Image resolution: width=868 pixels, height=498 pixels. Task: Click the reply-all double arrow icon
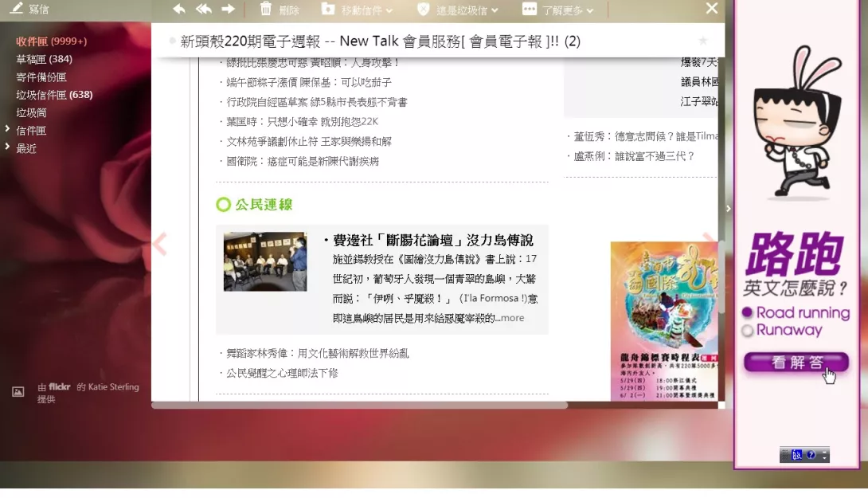tap(204, 9)
